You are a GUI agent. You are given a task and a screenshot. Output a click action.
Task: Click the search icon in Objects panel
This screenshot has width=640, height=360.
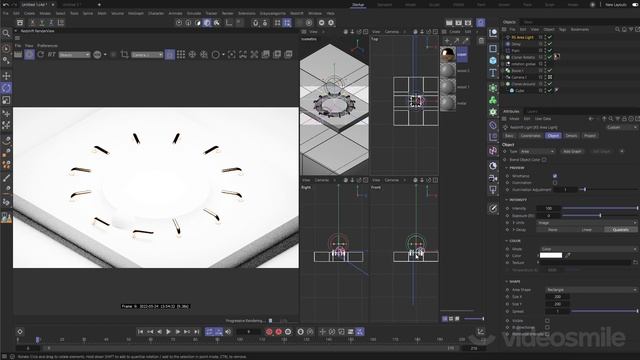[618, 29]
